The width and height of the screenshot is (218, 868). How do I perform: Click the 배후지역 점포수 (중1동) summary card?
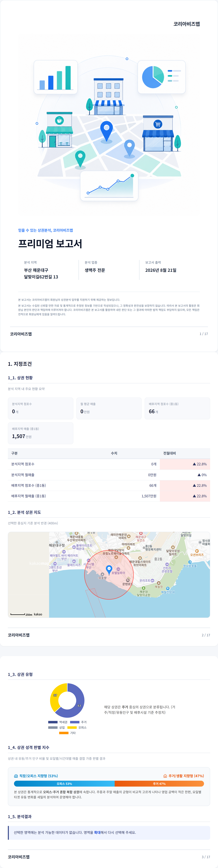(177, 408)
